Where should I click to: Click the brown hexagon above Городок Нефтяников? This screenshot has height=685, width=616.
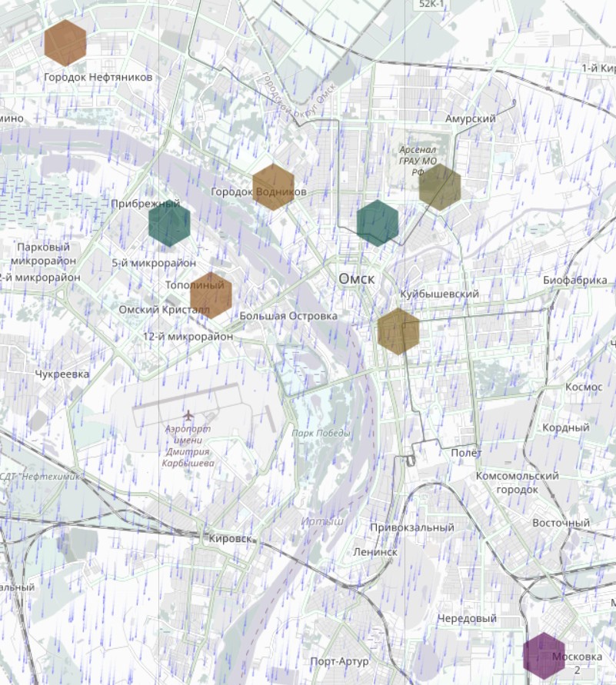[x=65, y=42]
